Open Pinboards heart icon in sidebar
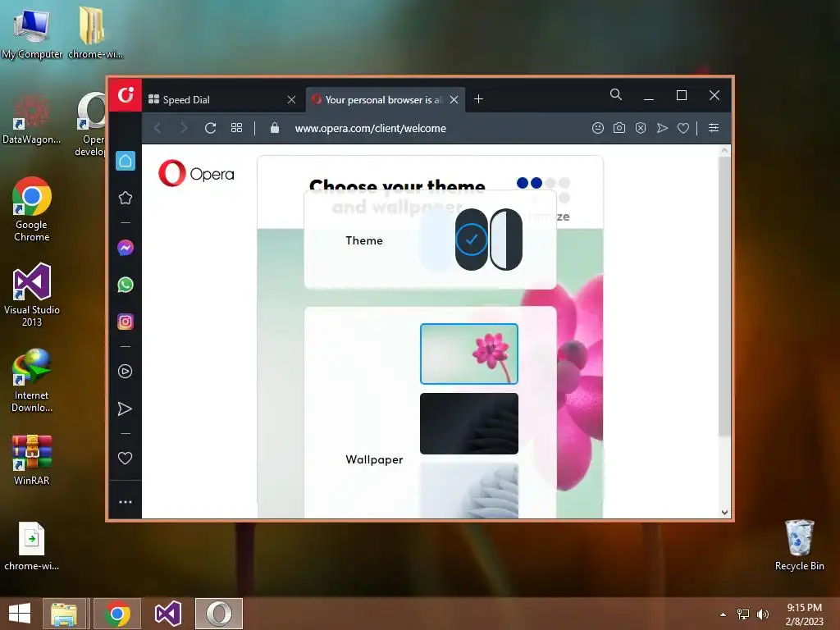The width and height of the screenshot is (840, 630). click(x=125, y=458)
